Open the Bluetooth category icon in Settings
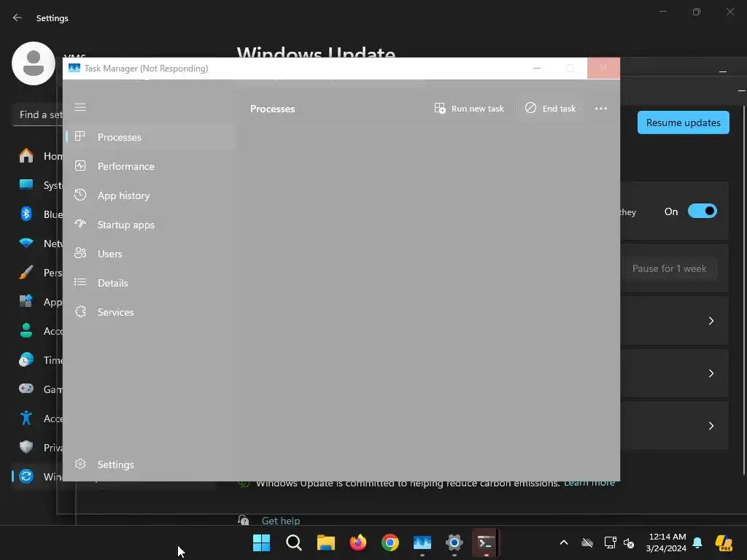 [x=26, y=214]
